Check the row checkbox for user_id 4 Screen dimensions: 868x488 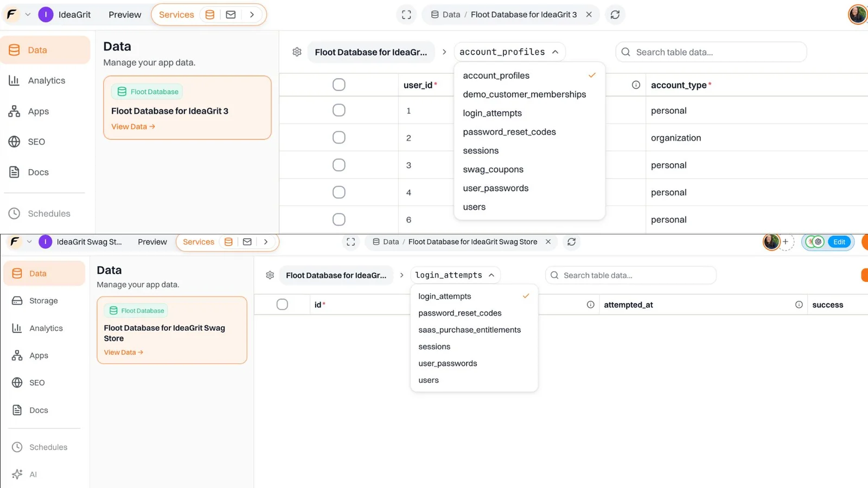pos(339,192)
